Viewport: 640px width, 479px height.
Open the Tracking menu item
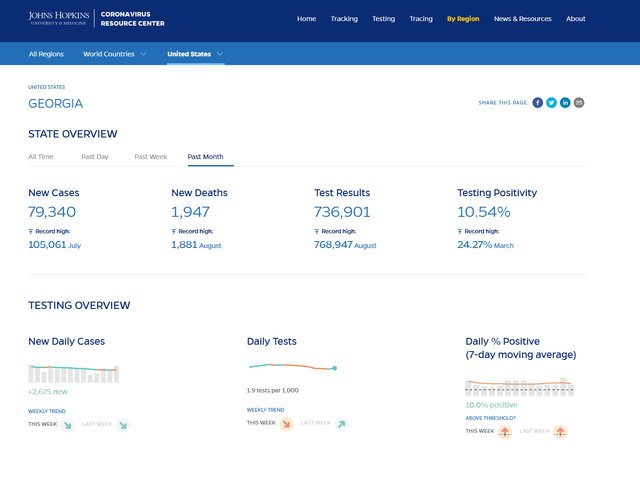[x=344, y=19]
